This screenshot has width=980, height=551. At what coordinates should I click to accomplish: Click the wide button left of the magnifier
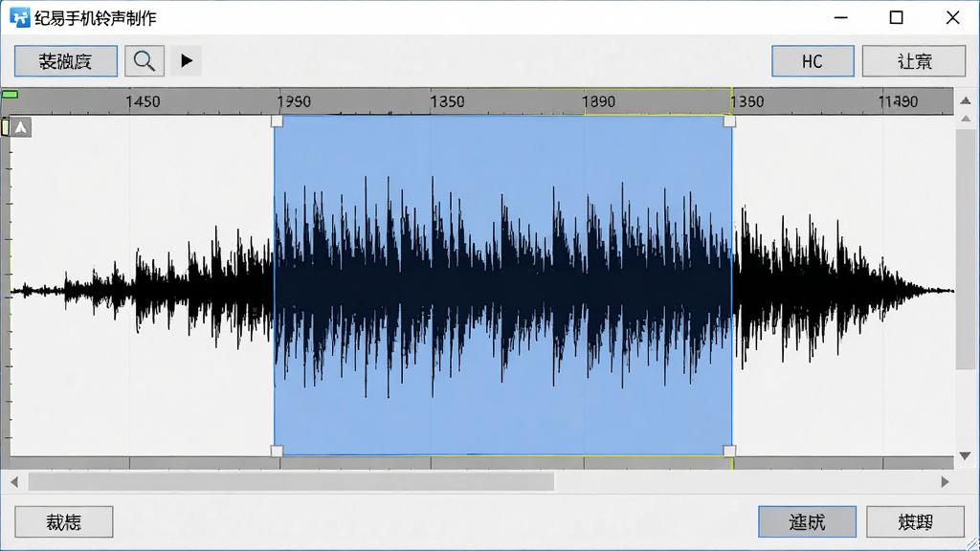pos(66,61)
